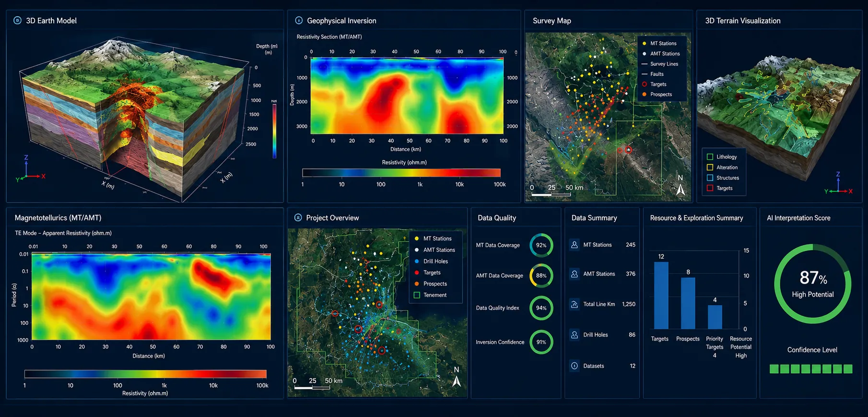868x417 pixels.
Task: Toggle the Structures layer checkbox
Action: (710, 178)
